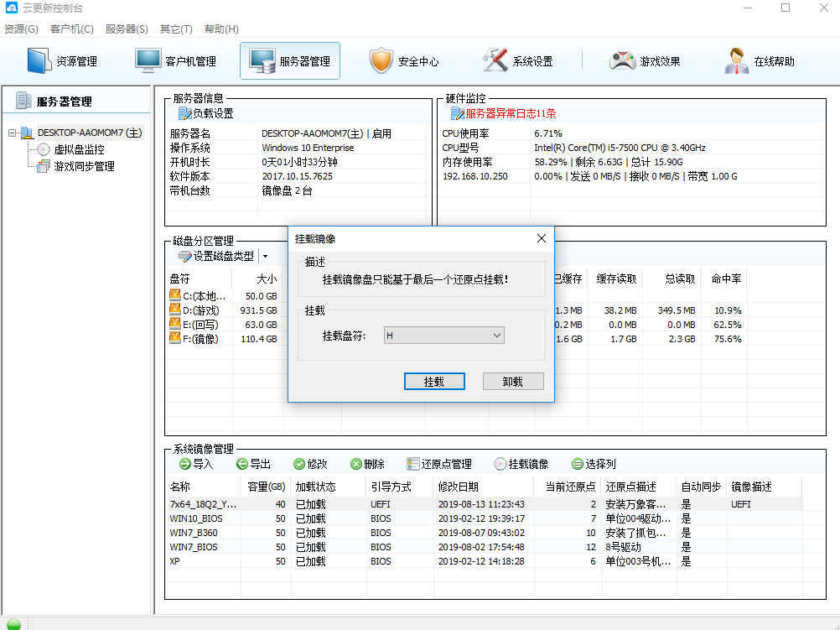Open 系统设置 tools icon
Viewport: 840px width, 630px height.
[x=495, y=60]
